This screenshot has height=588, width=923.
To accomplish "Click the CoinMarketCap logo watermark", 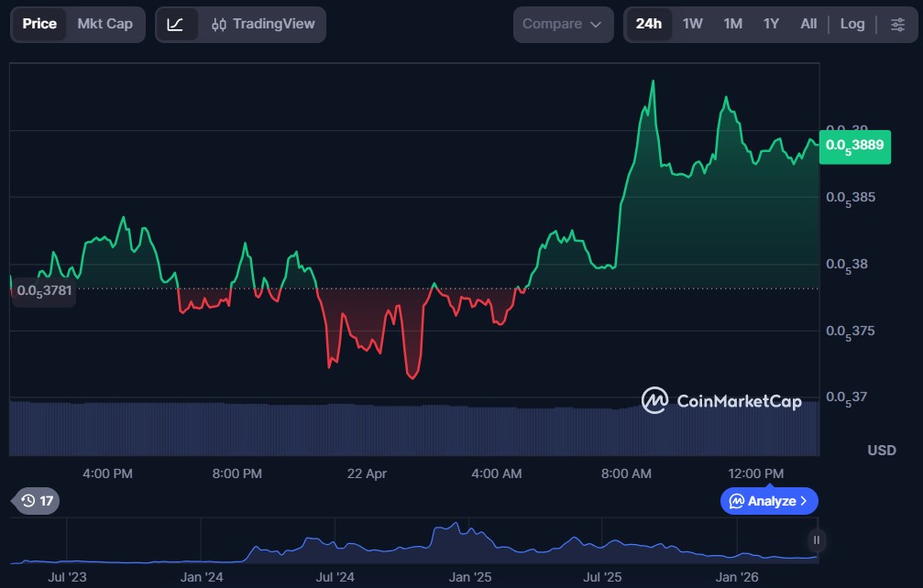I will click(721, 400).
